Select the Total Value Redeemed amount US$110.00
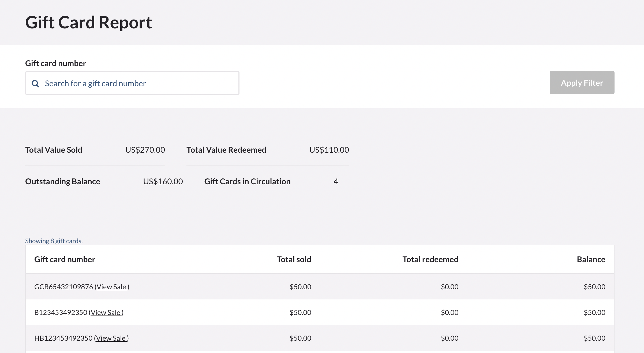644x353 pixels. (x=329, y=150)
